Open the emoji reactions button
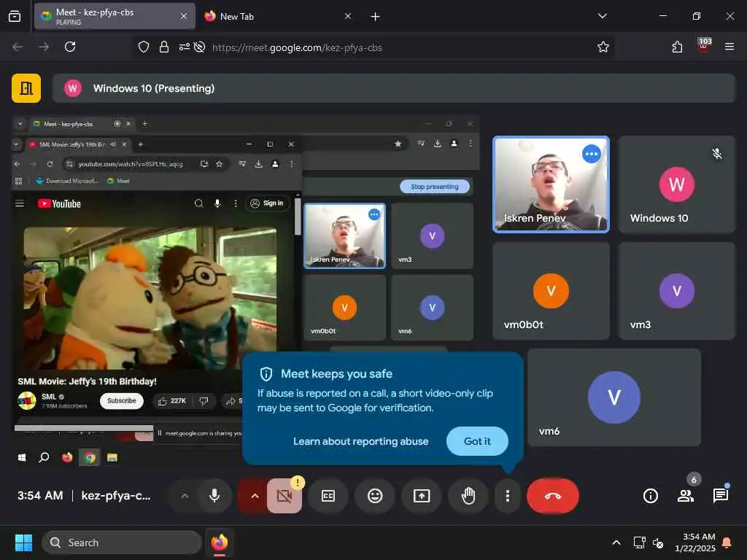This screenshot has width=747, height=560. [375, 496]
